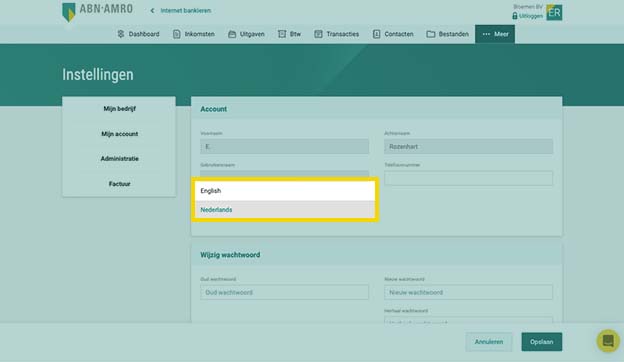
Task: Click the ABN AMRO shield logo
Action: [x=69, y=12]
